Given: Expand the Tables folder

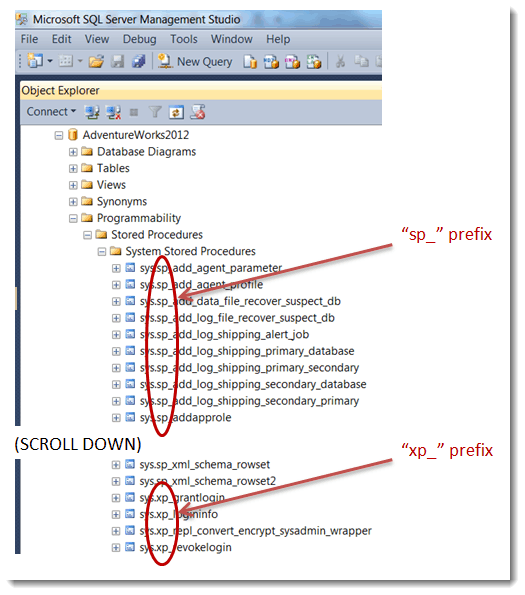Looking at the screenshot, I should coord(73,168).
